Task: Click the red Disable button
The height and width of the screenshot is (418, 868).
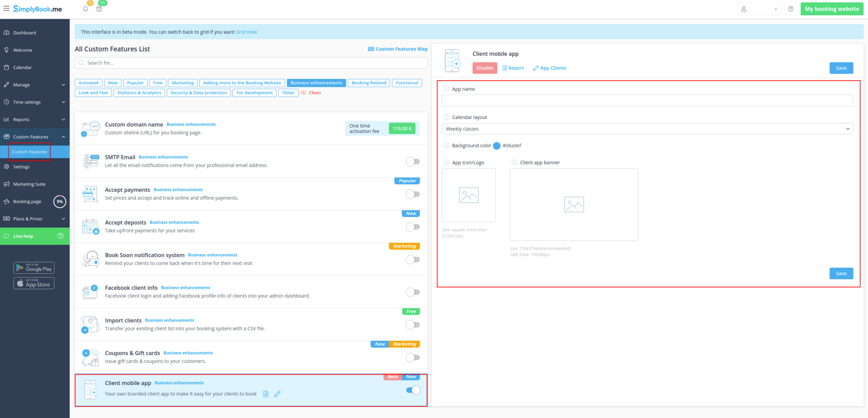Action: (x=485, y=68)
